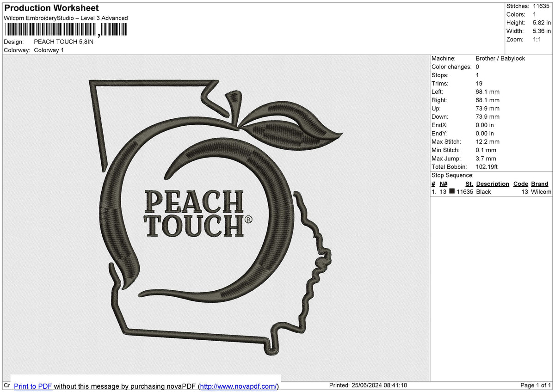Screen dimensions: 555x392
Task: Click the 'Stop Sequence:' heading
Action: click(x=452, y=175)
